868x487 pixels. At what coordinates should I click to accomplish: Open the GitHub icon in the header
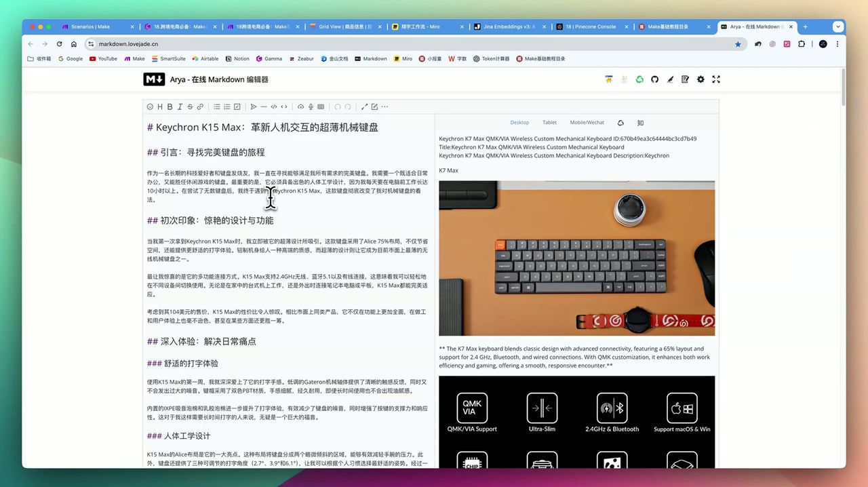[654, 79]
